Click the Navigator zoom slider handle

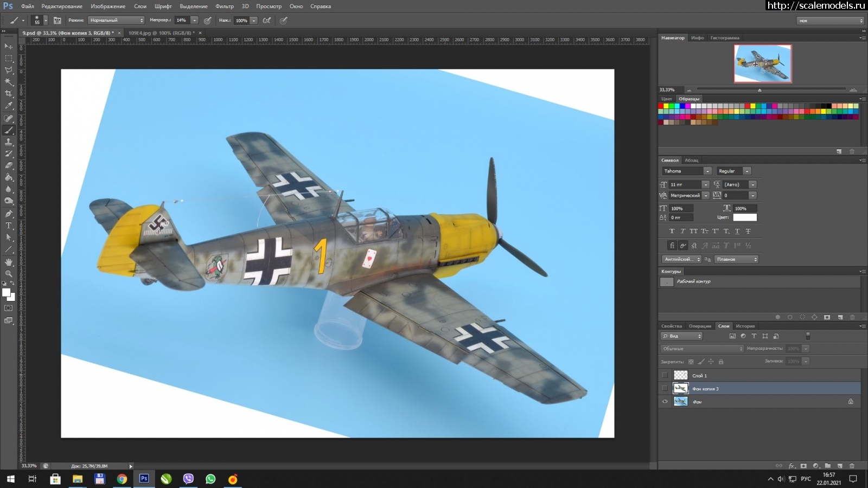tap(759, 90)
